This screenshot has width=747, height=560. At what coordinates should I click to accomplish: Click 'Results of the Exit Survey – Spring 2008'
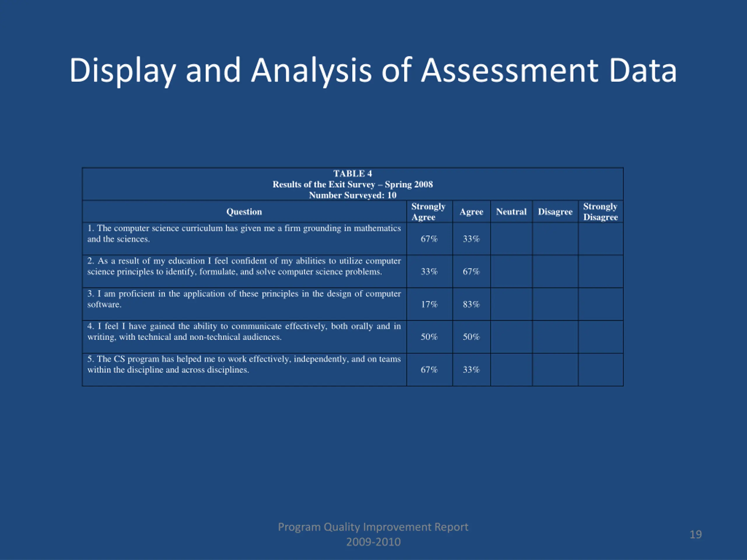[x=352, y=184]
